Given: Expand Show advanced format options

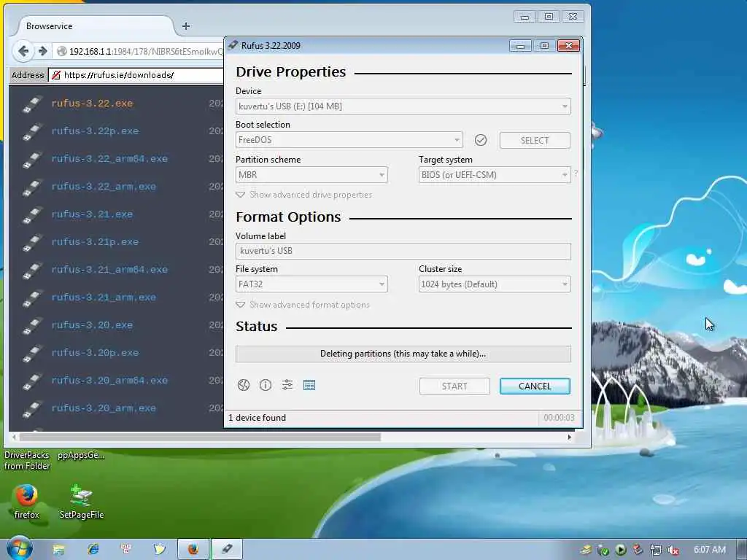Looking at the screenshot, I should [303, 305].
